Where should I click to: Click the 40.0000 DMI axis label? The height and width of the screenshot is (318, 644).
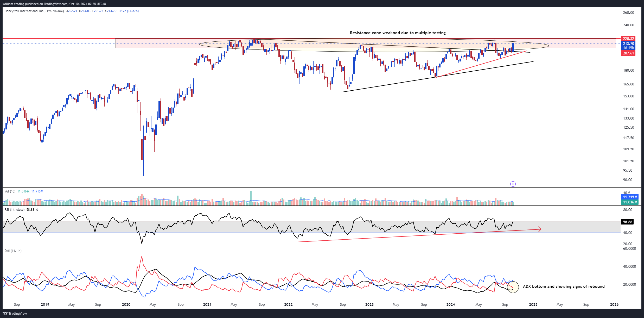[x=629, y=266]
